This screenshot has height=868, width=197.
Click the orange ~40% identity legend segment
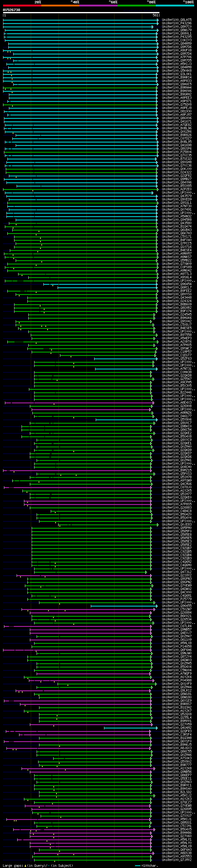coord(60,6)
